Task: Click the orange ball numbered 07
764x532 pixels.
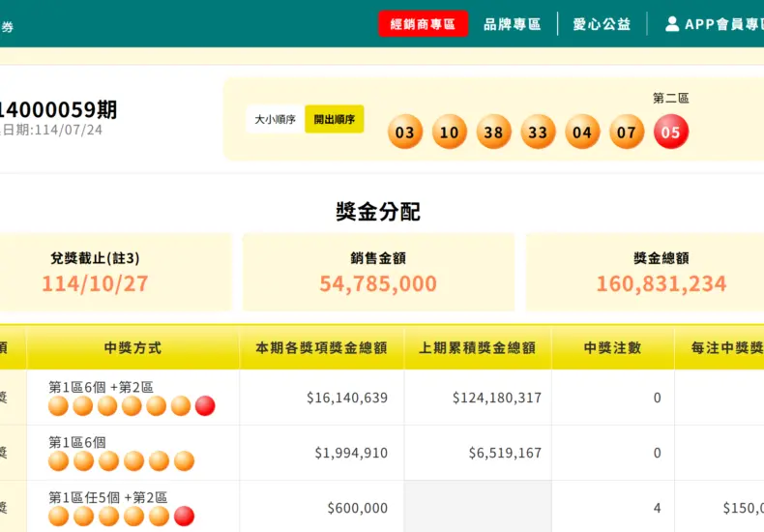Action: (x=627, y=132)
